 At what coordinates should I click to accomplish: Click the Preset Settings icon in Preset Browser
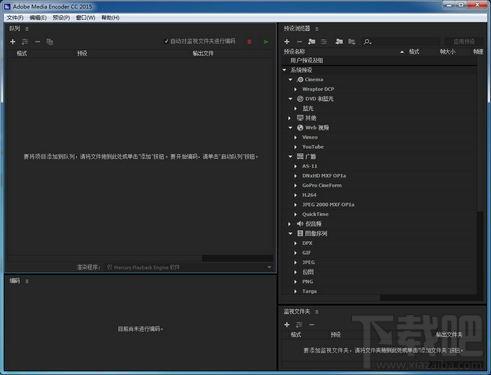324,42
